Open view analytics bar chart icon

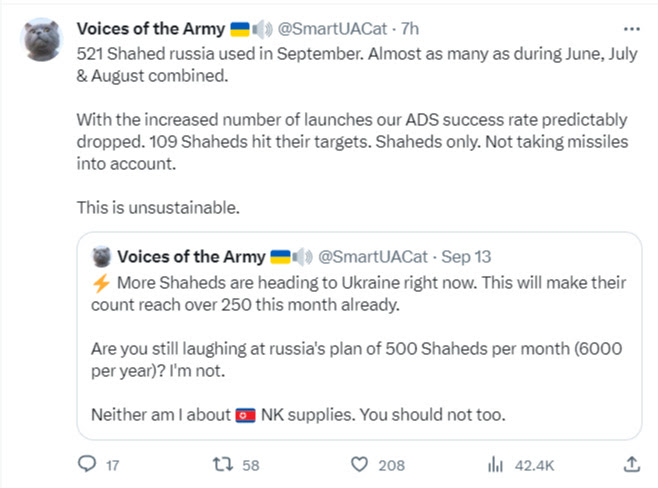pyautogui.click(x=493, y=464)
